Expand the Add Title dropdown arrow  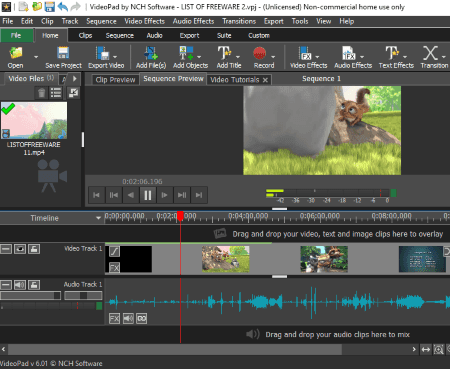pos(238,57)
